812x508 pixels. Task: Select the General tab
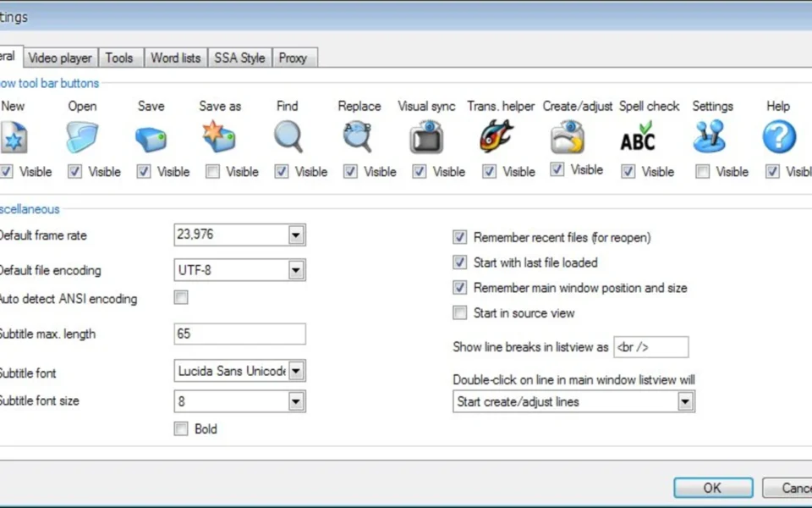(x=10, y=56)
